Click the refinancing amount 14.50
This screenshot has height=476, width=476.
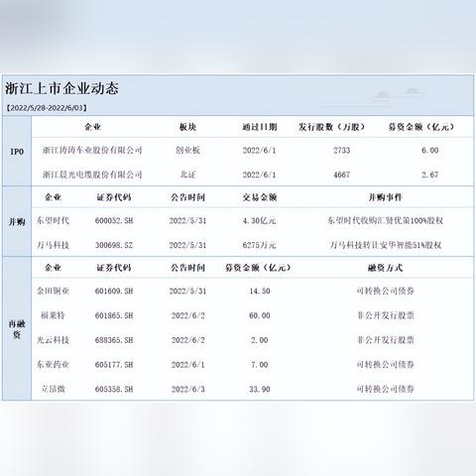260,291
